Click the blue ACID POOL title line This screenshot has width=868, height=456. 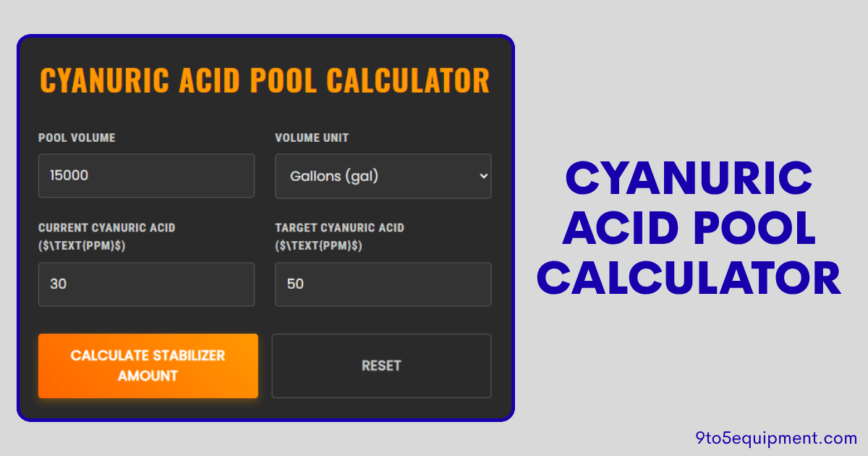[x=689, y=228]
